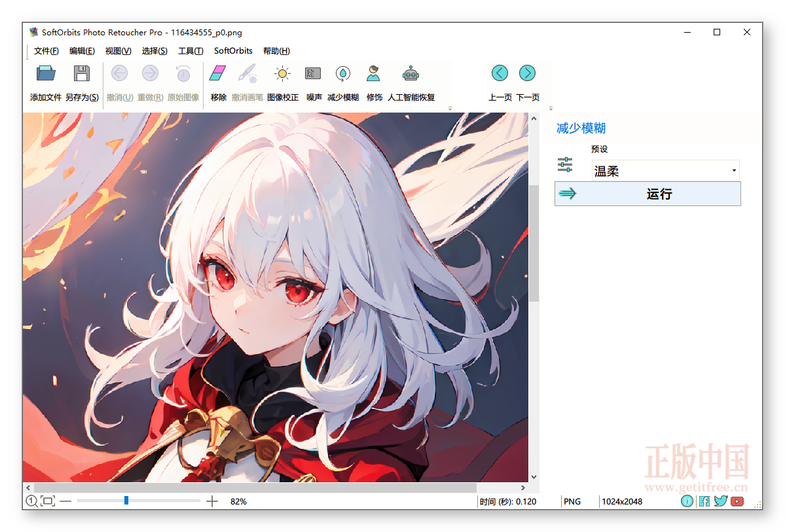This screenshot has width=785, height=532.
Task: Open the 选择(S) menu
Action: pos(155,50)
